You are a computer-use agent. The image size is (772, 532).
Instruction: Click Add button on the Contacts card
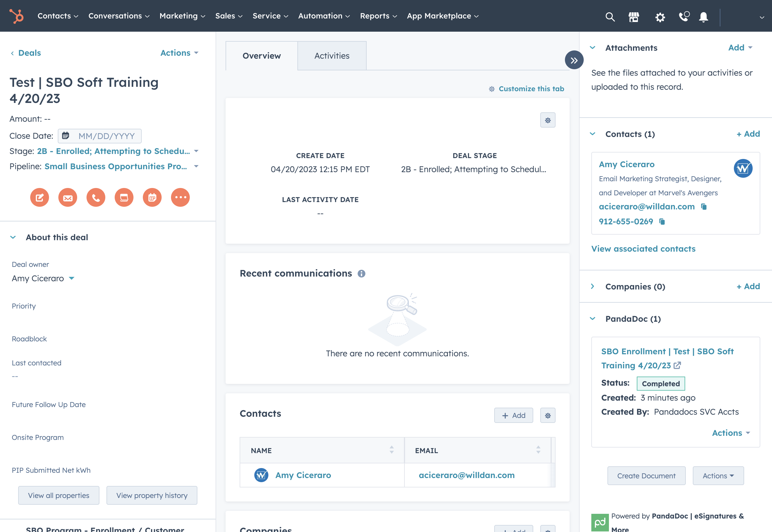[514, 416]
